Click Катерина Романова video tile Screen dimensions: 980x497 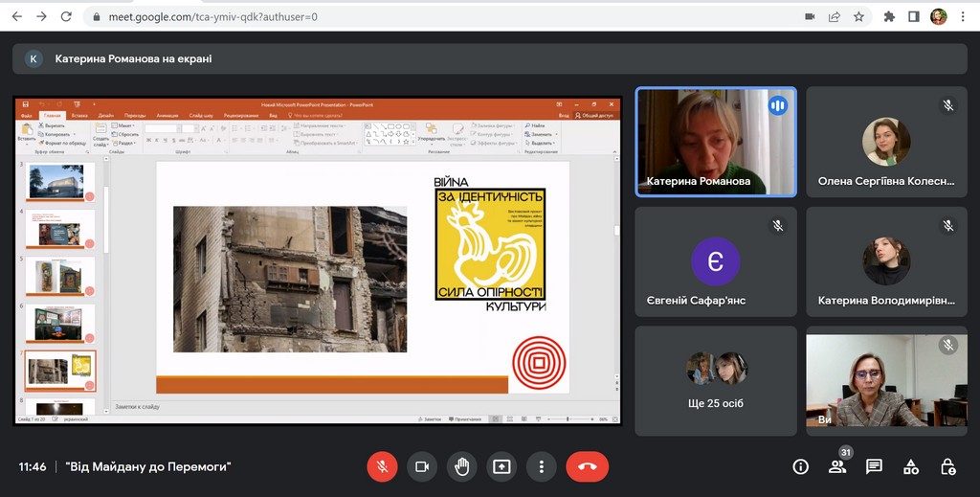coord(716,142)
